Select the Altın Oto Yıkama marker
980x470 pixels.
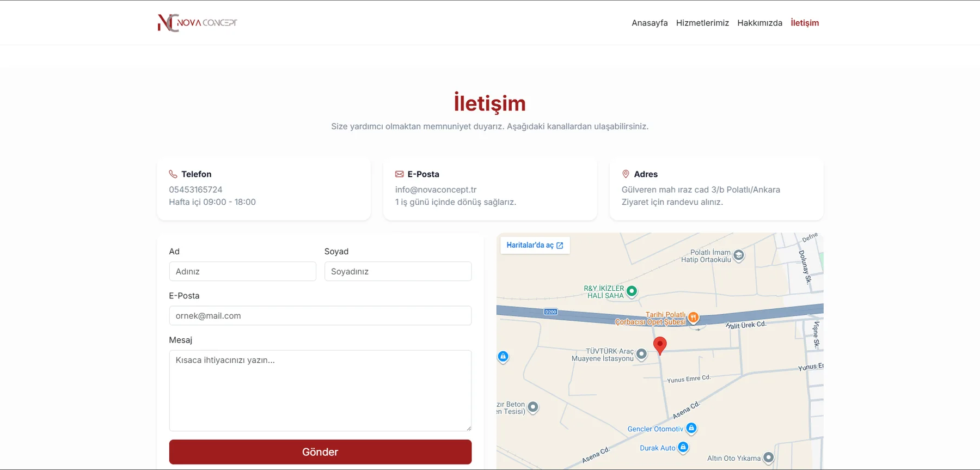768,457
